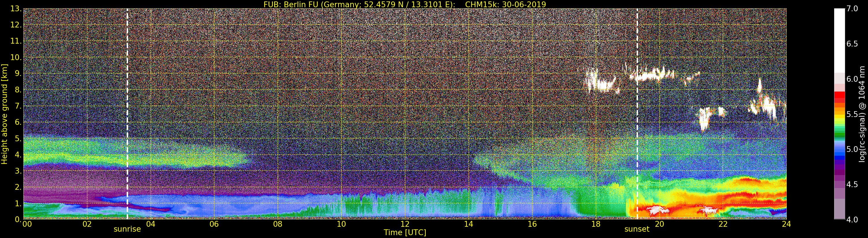Click the '12.' height axis tick label
This screenshot has width=868, height=238.
(x=16, y=25)
